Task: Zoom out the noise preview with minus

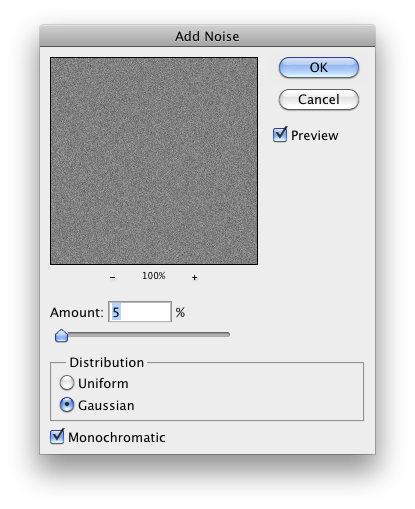Action: 113,277
